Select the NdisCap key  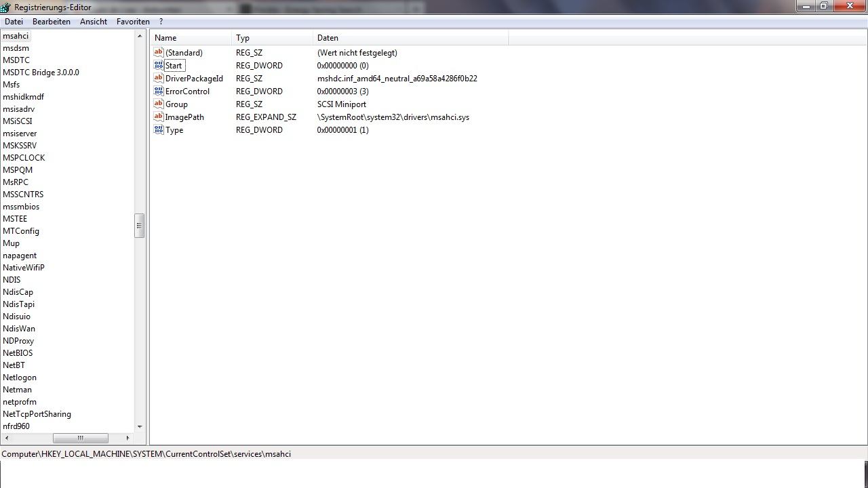18,292
